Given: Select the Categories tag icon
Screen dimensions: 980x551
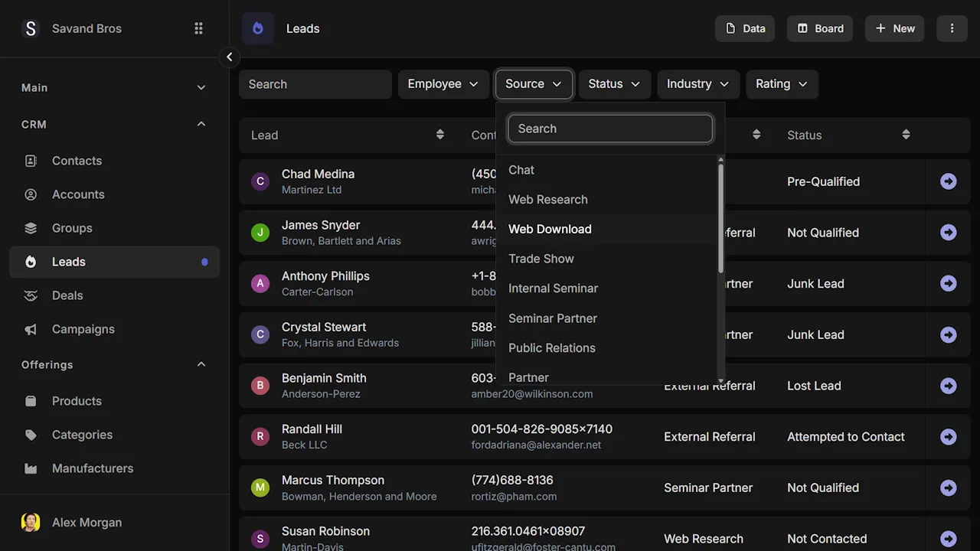Looking at the screenshot, I should 31,435.
